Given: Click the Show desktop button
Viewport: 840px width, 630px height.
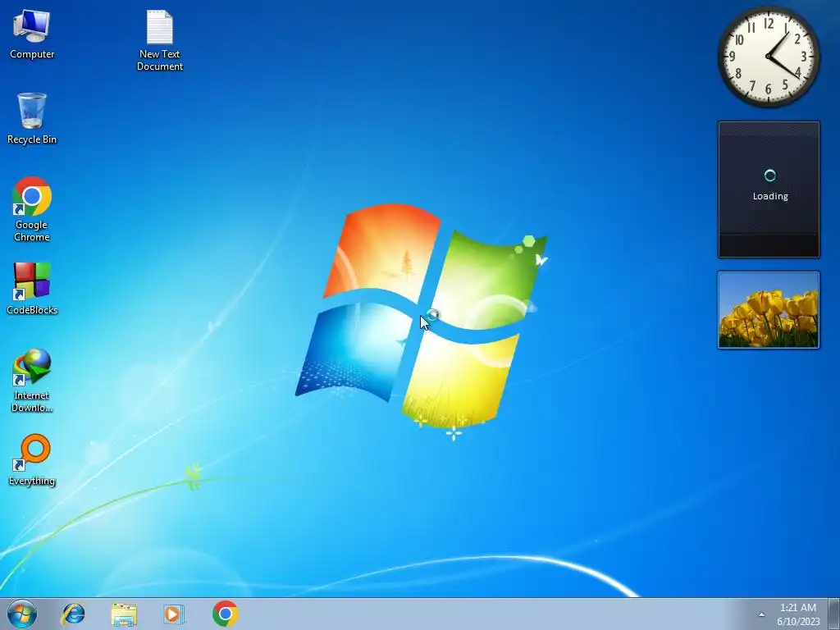Looking at the screenshot, I should (x=834, y=614).
